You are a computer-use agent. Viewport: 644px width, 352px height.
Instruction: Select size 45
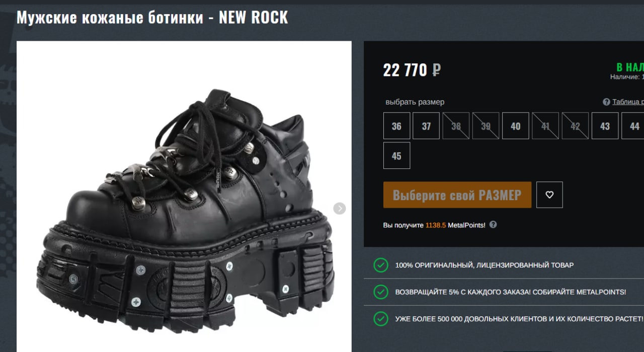(x=396, y=155)
